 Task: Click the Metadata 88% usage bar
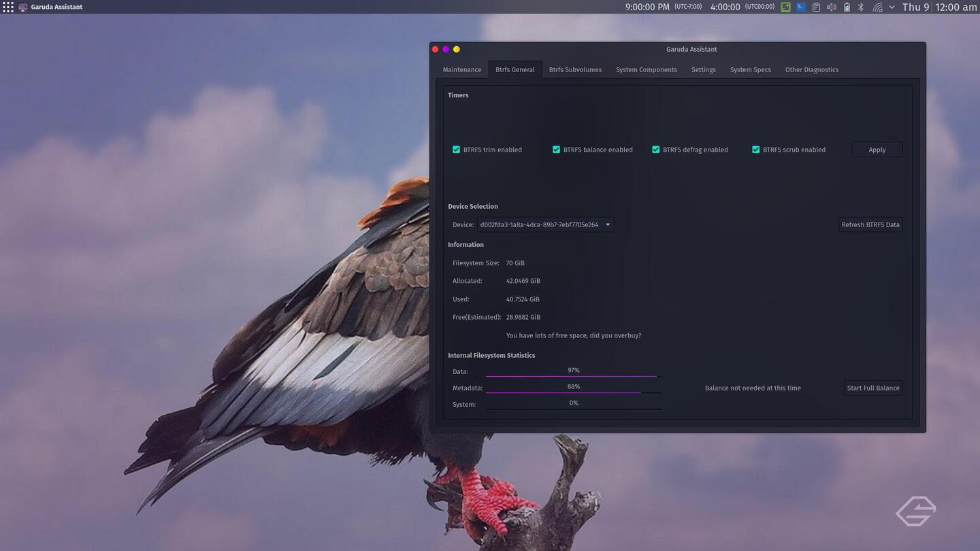click(x=574, y=388)
